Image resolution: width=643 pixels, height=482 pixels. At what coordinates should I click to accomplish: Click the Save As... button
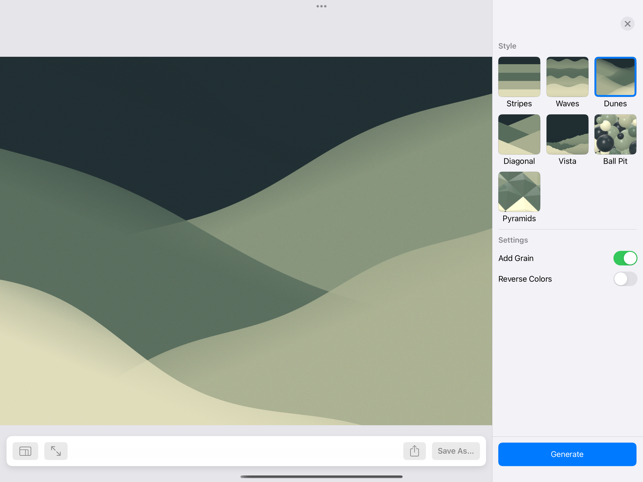[456, 451]
